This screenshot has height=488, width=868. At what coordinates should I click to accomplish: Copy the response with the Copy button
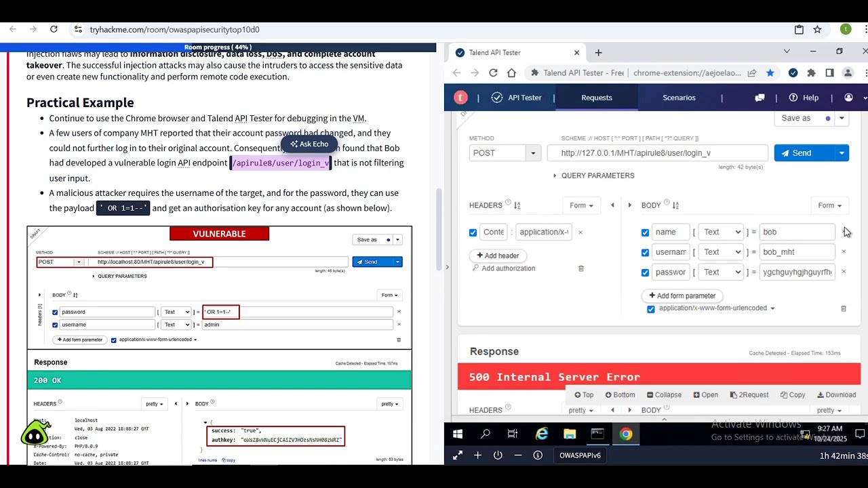click(x=793, y=395)
